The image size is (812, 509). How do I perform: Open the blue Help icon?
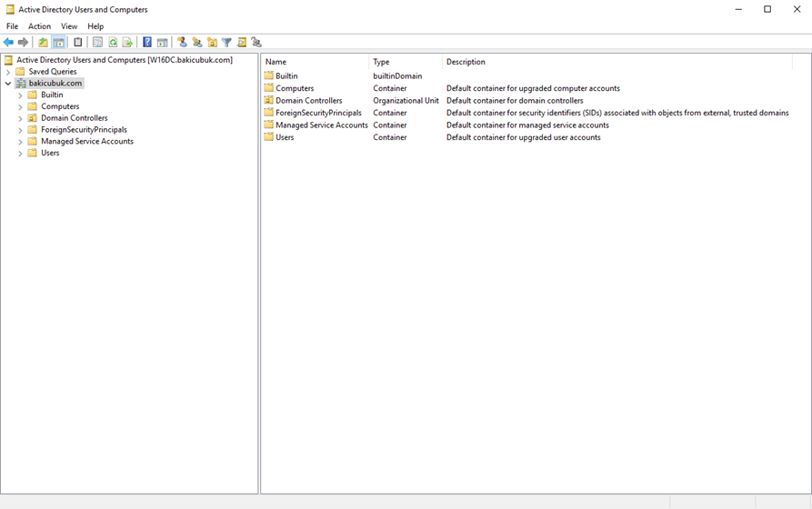tap(147, 43)
